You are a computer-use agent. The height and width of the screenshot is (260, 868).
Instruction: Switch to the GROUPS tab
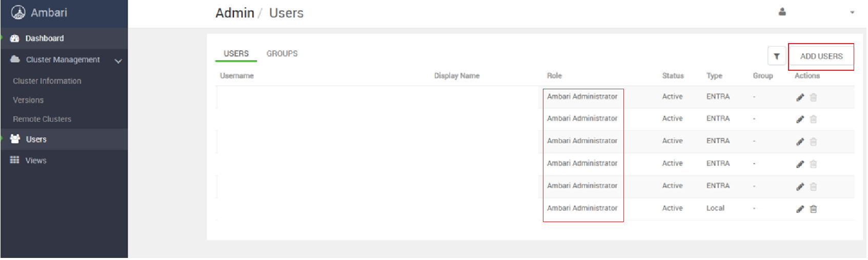[282, 53]
